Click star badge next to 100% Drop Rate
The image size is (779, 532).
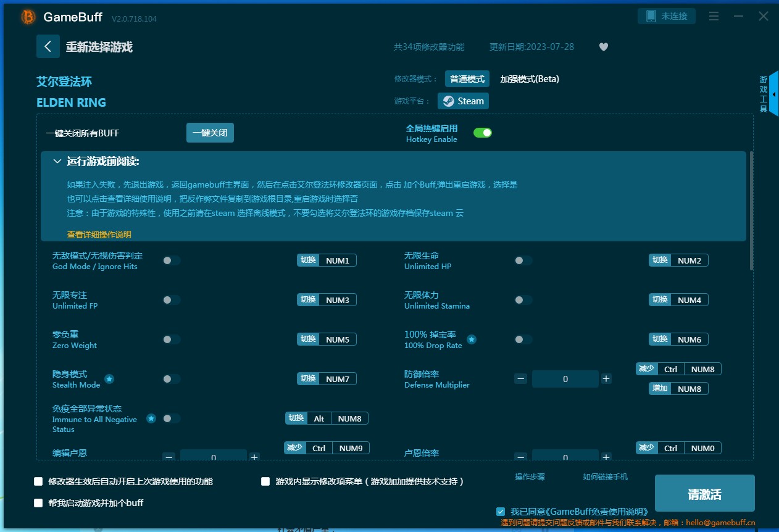coord(471,339)
